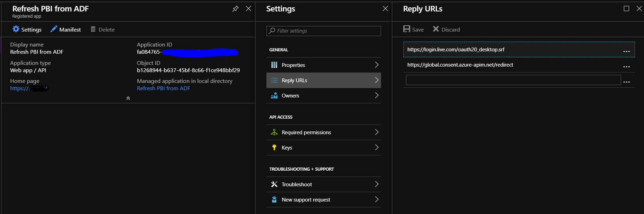Viewport: 644px width, 214px height.
Task: Expand Properties with its right chevron
Action: click(377, 65)
